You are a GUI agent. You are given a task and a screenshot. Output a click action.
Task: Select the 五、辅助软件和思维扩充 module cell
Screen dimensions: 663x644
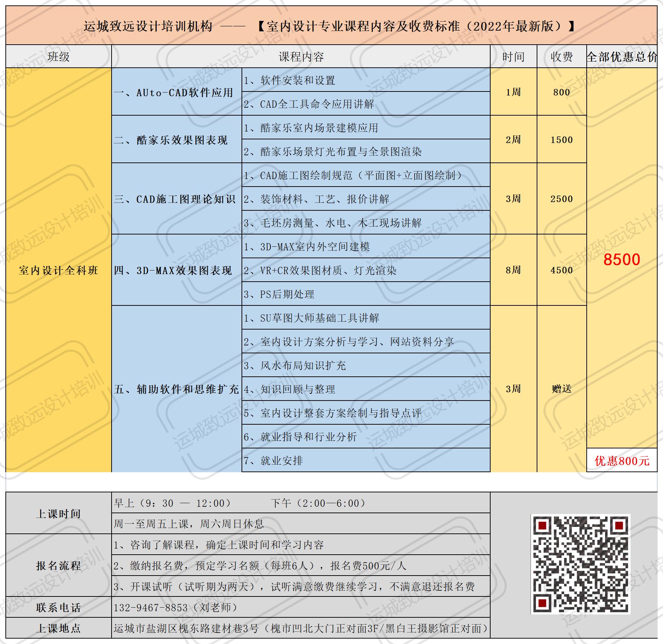[x=176, y=389]
